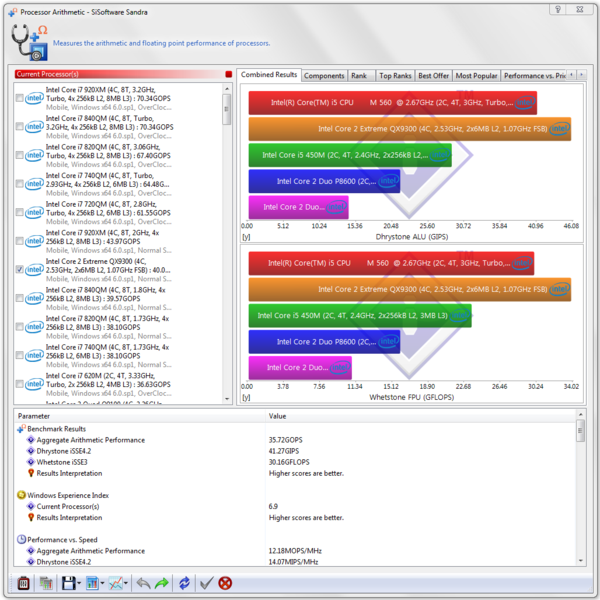The width and height of the screenshot is (600, 600).
Task: Click the floppy disk save icon
Action: pyautogui.click(x=68, y=583)
